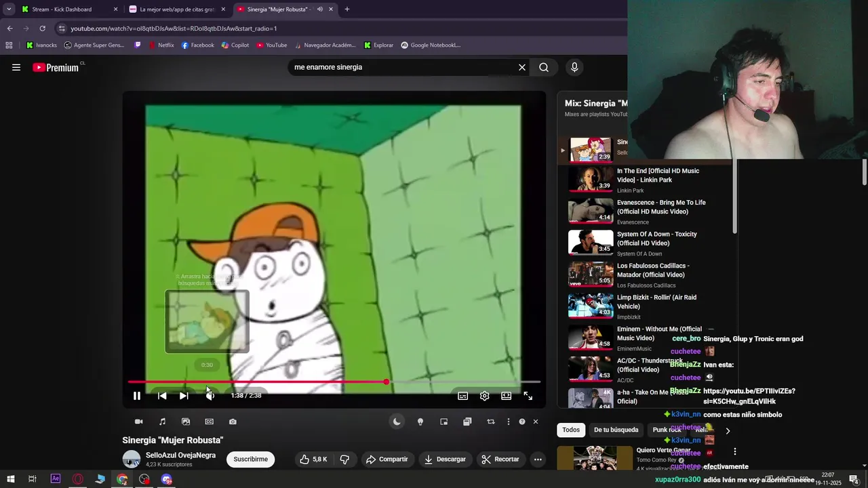Skip to next video in player
The width and height of the screenshot is (868, 488).
(x=184, y=396)
